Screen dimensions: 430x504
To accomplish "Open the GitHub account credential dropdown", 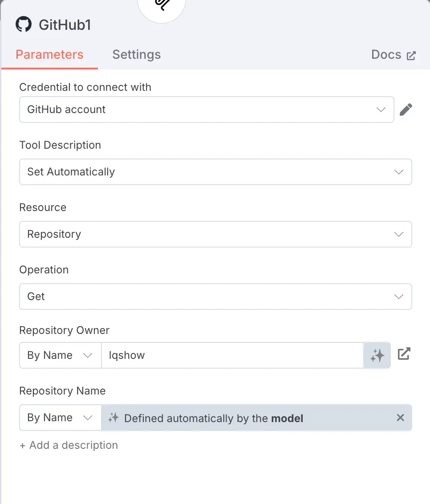I will point(207,109).
